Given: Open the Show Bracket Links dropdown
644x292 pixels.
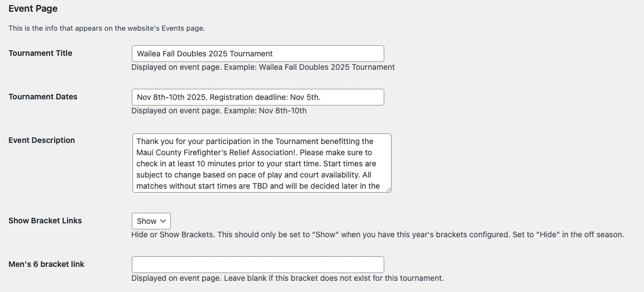Looking at the screenshot, I should pos(151,221).
